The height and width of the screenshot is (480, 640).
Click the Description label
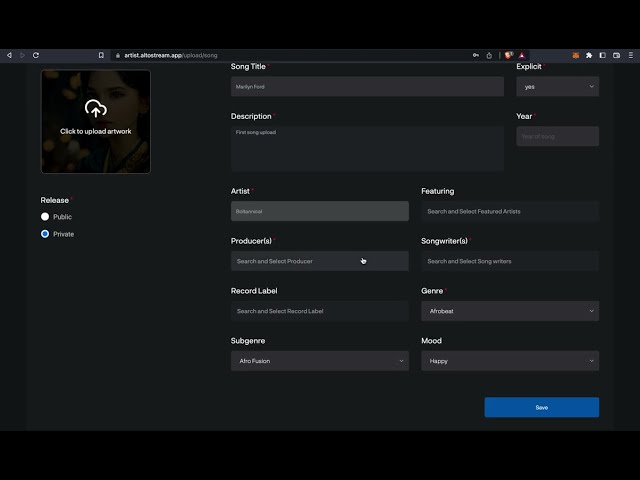[251, 116]
